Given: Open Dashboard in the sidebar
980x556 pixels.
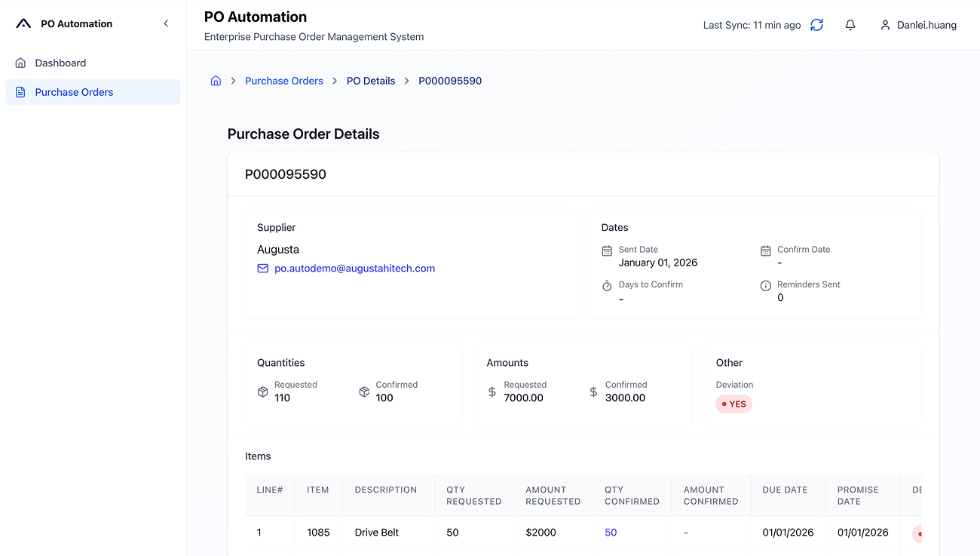Looking at the screenshot, I should pyautogui.click(x=60, y=63).
